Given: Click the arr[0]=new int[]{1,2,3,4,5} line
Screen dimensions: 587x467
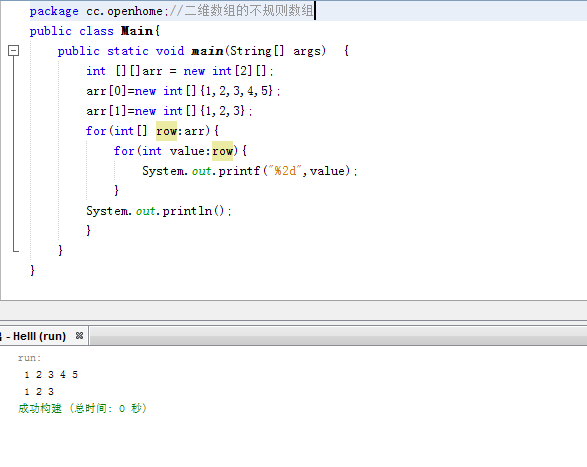Looking at the screenshot, I should [183, 91].
